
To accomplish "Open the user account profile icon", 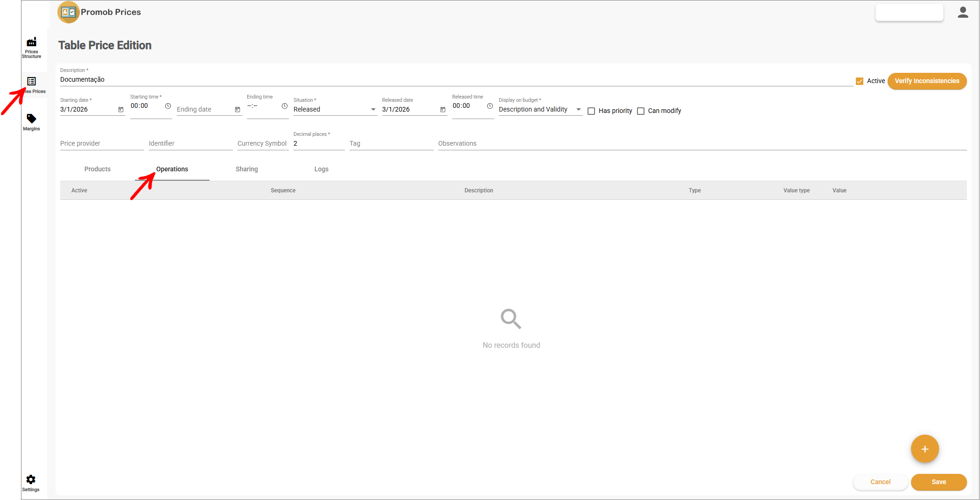I will [963, 12].
